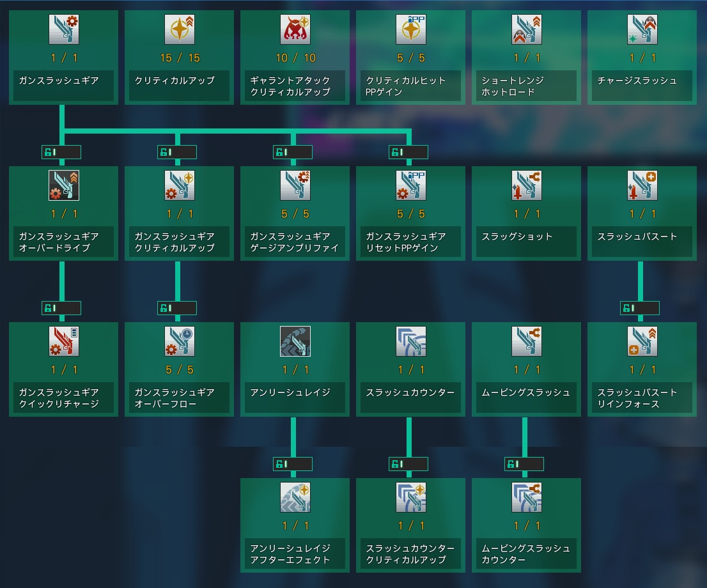707x588 pixels.
Task: Click the red ギャラントアタック クリティカルアップ icon
Action: click(295, 29)
